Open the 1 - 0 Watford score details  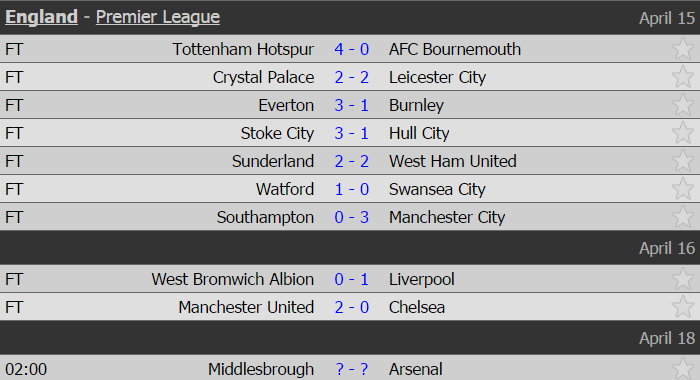tap(352, 189)
